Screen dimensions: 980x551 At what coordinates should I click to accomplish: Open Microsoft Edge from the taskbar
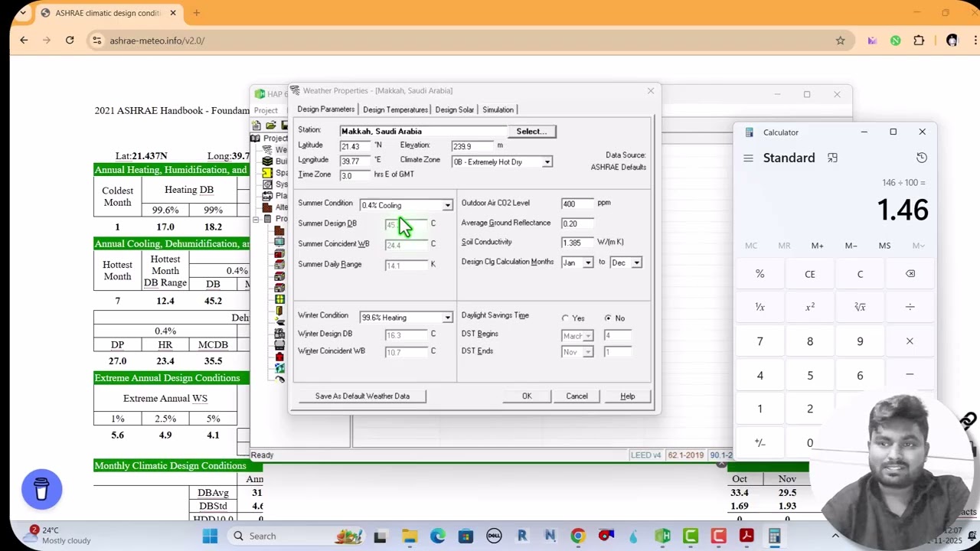pos(437,536)
